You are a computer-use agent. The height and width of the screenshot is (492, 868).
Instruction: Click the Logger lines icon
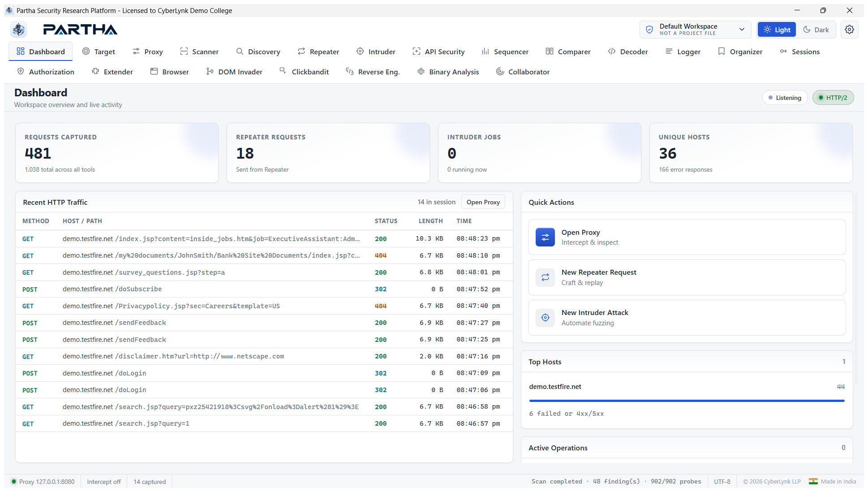(669, 52)
